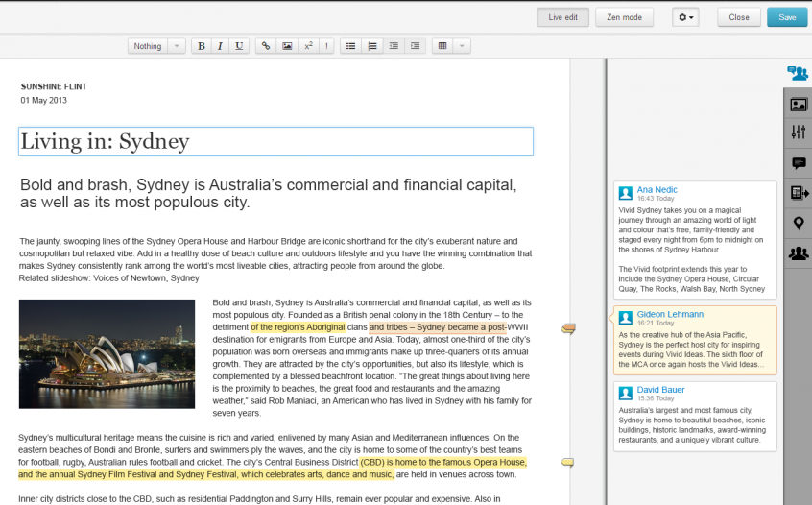This screenshot has height=505, width=812.
Task: Toggle underline formatting
Action: pyautogui.click(x=239, y=46)
